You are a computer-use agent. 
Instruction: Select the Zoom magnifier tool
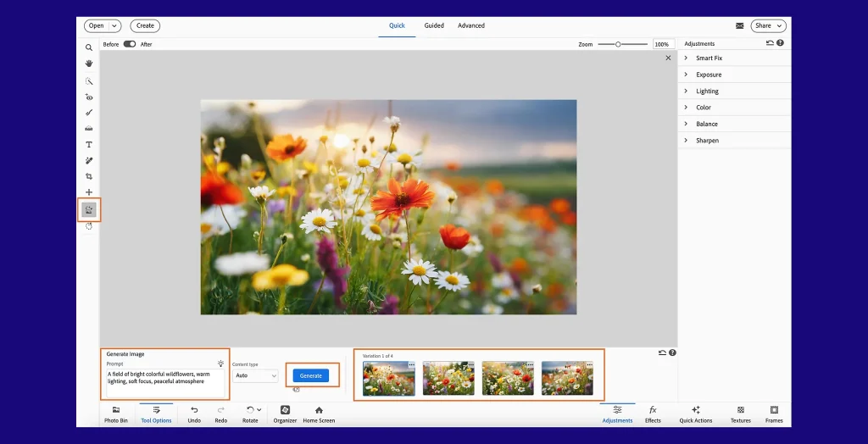pyautogui.click(x=88, y=47)
